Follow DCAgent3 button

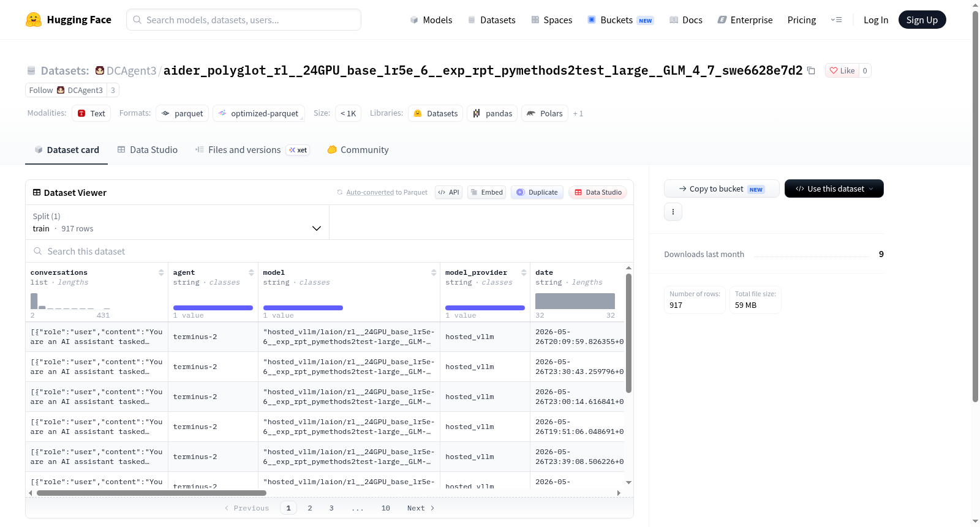point(66,90)
